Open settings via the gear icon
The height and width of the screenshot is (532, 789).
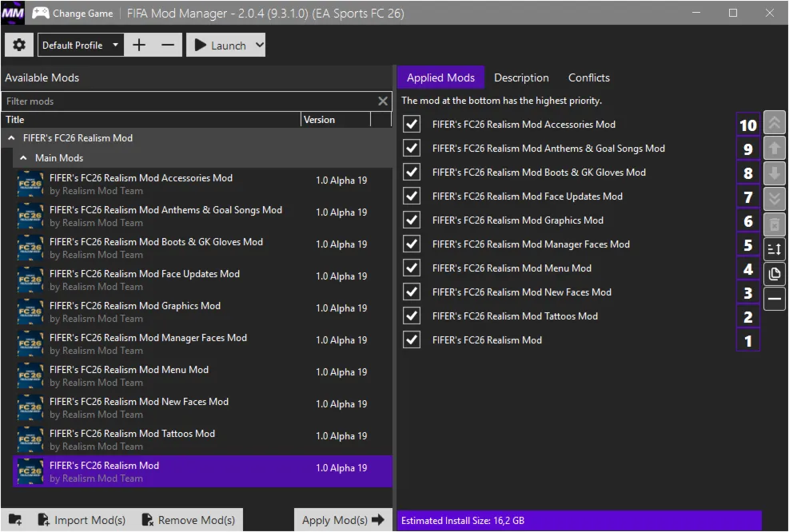coord(19,45)
